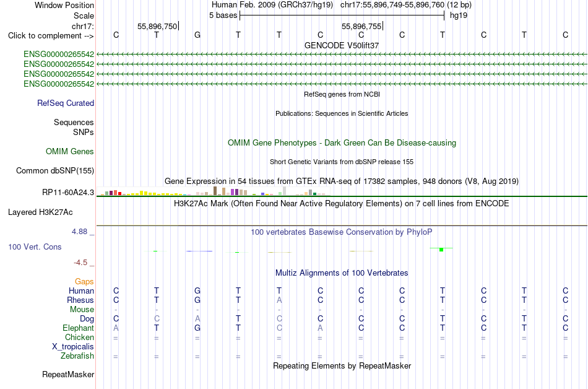Click the chr17:55,896,749-55,896,760 (12 bp) coordinates

click(x=406, y=5)
